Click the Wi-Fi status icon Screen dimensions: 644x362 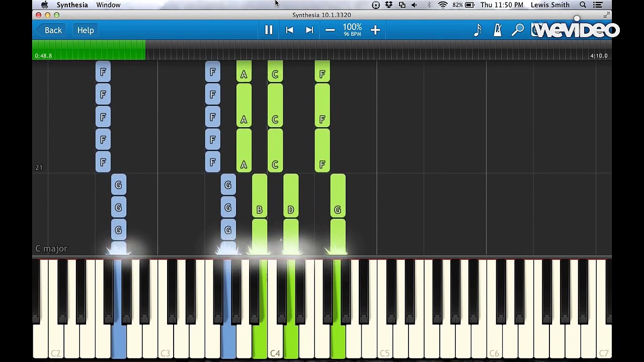(x=443, y=5)
